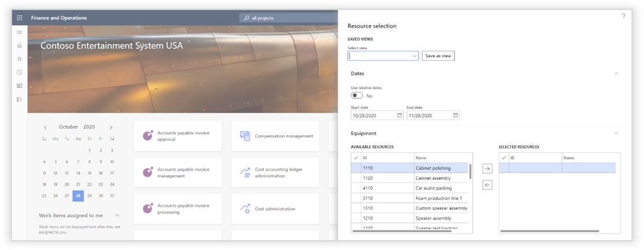This screenshot has width=644, height=250.
Task: Select Cabinet assembly name cell
Action: pyautogui.click(x=441, y=178)
